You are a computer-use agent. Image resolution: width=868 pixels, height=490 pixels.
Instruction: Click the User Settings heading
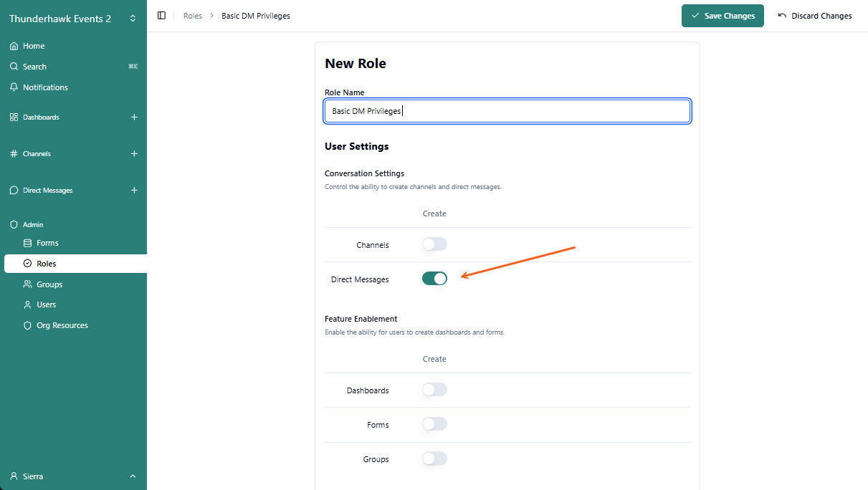click(357, 146)
